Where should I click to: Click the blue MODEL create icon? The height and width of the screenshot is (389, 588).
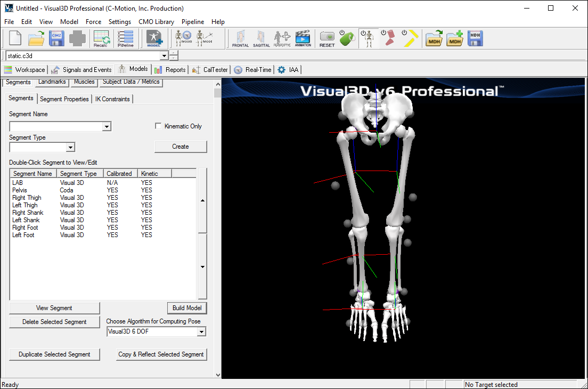[x=154, y=39]
